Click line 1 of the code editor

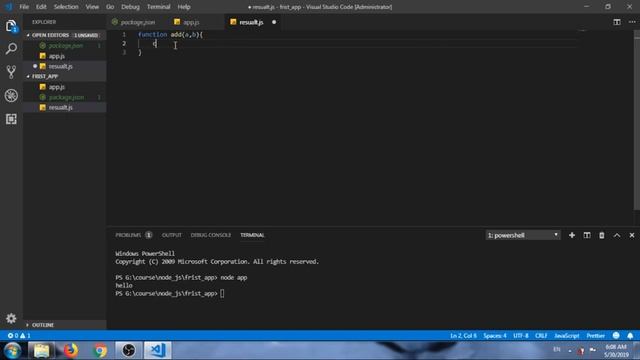(x=170, y=35)
